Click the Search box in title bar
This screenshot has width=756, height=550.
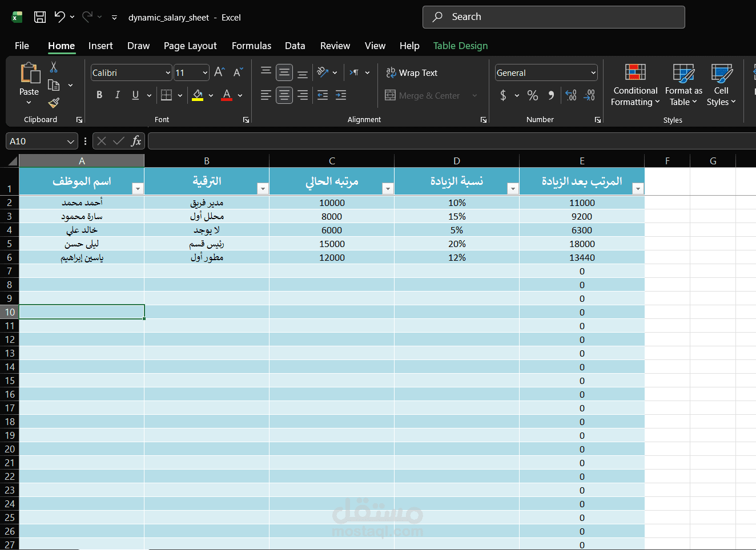point(553,17)
